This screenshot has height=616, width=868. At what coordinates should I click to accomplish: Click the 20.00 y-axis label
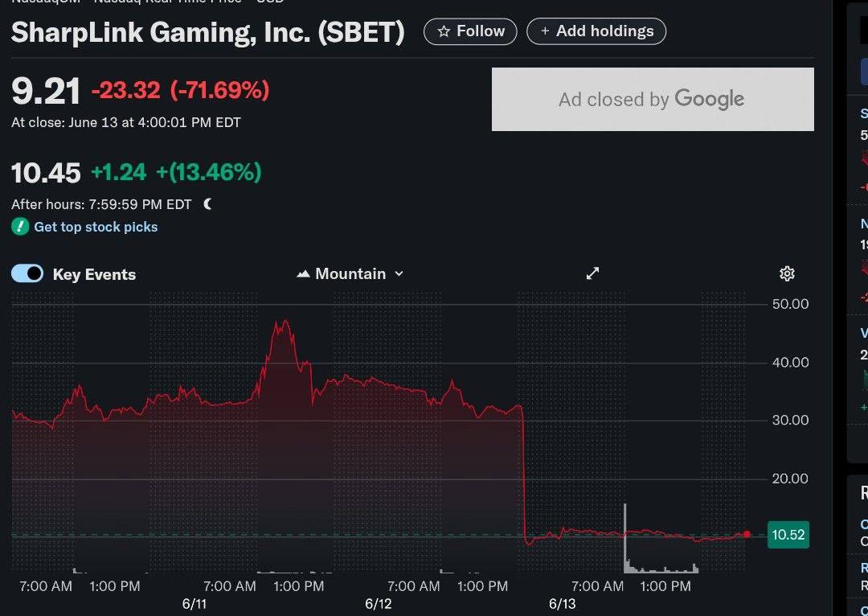[x=790, y=478]
